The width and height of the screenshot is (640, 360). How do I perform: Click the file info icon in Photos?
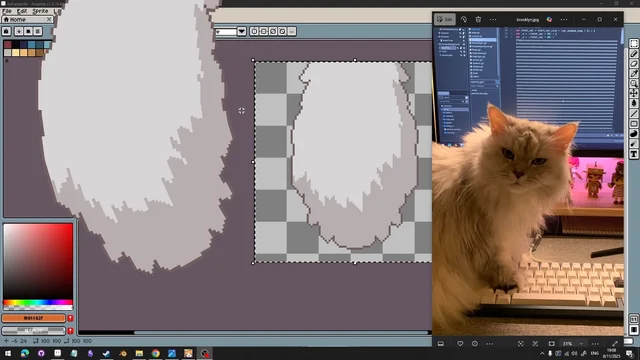475,344
